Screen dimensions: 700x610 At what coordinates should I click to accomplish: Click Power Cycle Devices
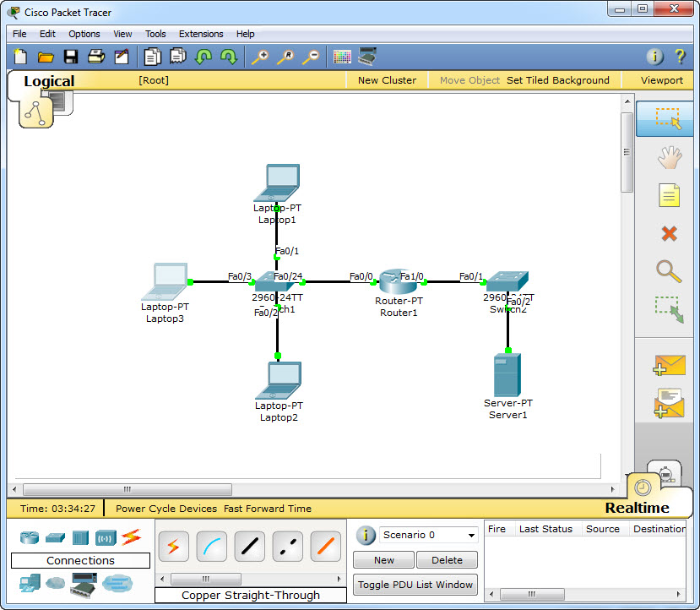click(x=166, y=509)
